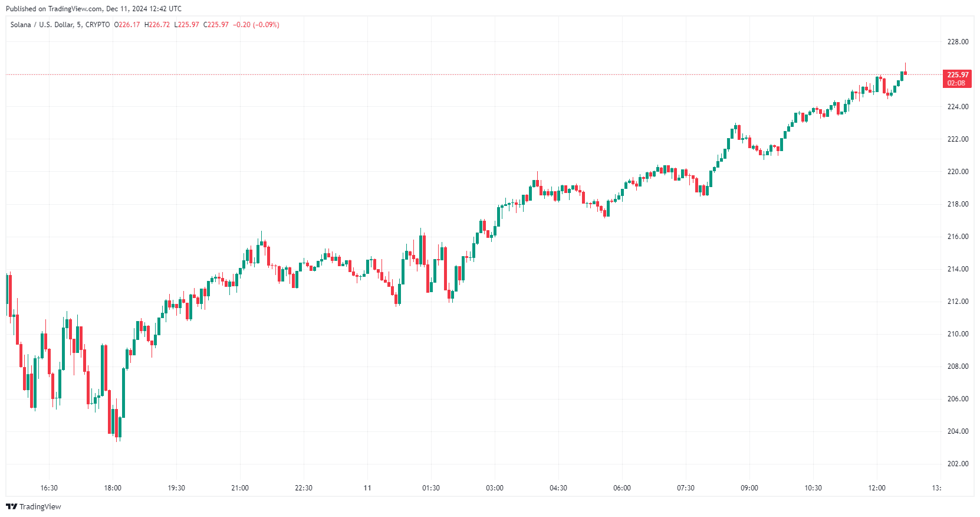Image resolution: width=980 pixels, height=517 pixels.
Task: Click the close value C225.97
Action: click(x=216, y=25)
